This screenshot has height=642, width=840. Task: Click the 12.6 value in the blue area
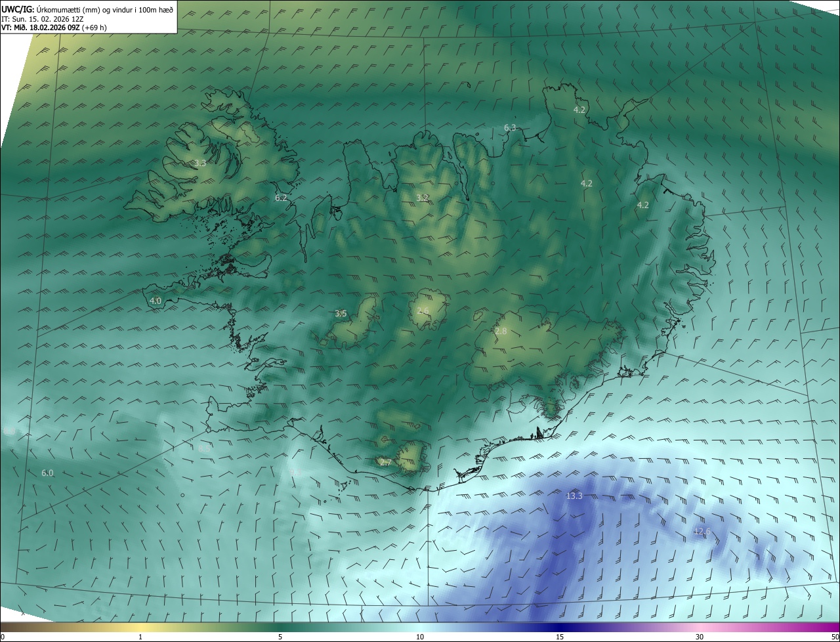702,531
